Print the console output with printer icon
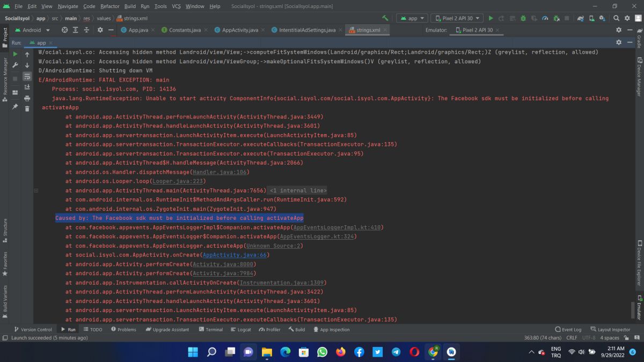Screen dimensions: 644x362 point(27,98)
